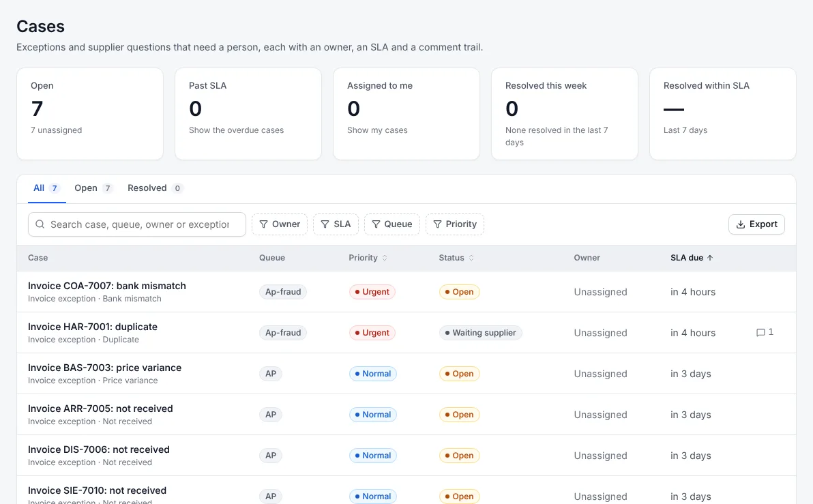Click Unassigned owner on DIS-7006 row
This screenshot has width=813, height=504.
pos(600,456)
